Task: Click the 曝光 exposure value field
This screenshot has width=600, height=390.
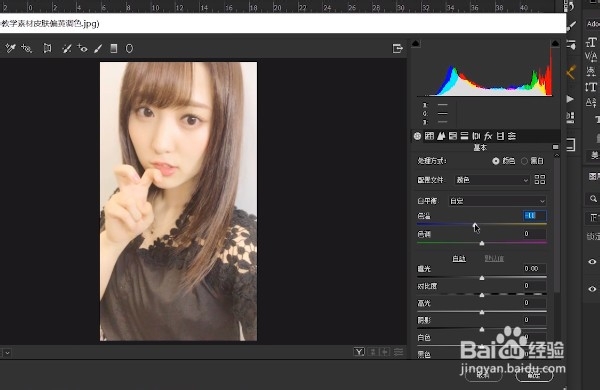Action: coord(535,269)
